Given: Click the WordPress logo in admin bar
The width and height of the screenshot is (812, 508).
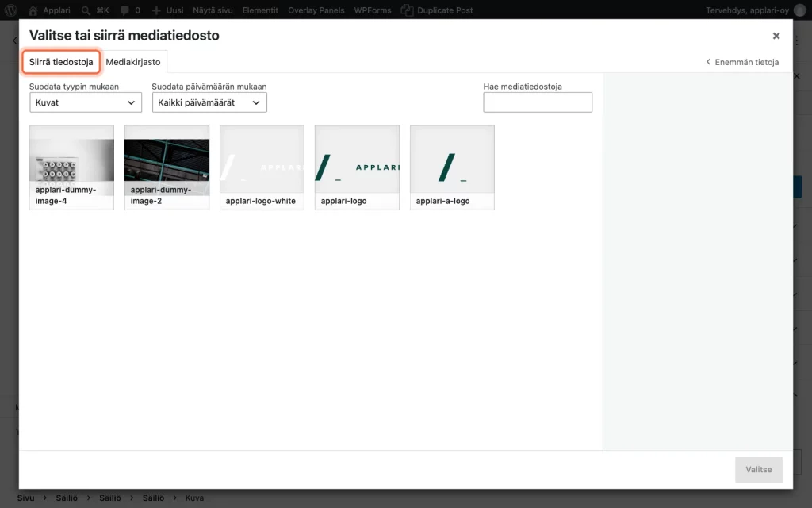Looking at the screenshot, I should tap(11, 10).
